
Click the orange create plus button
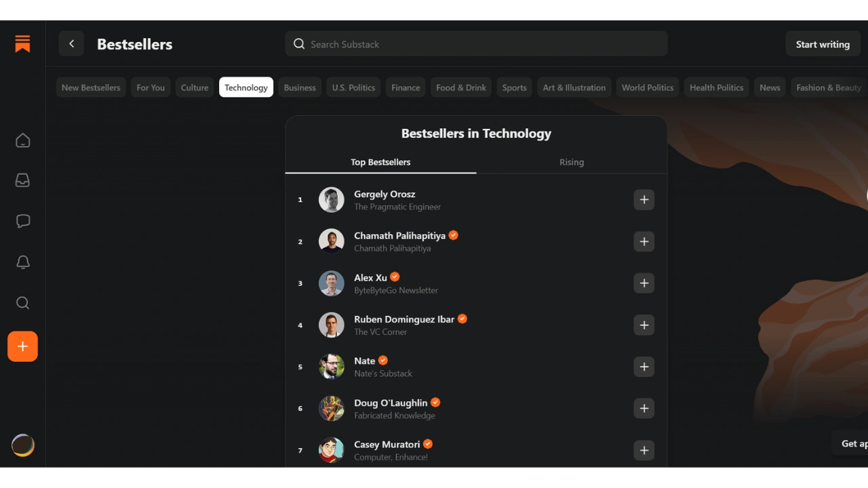point(22,346)
